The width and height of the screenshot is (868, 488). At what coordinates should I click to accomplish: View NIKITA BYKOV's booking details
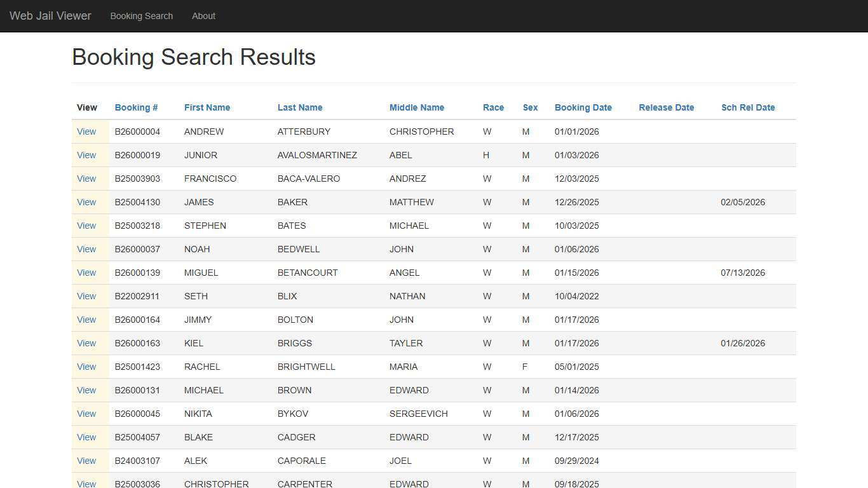tap(86, 414)
